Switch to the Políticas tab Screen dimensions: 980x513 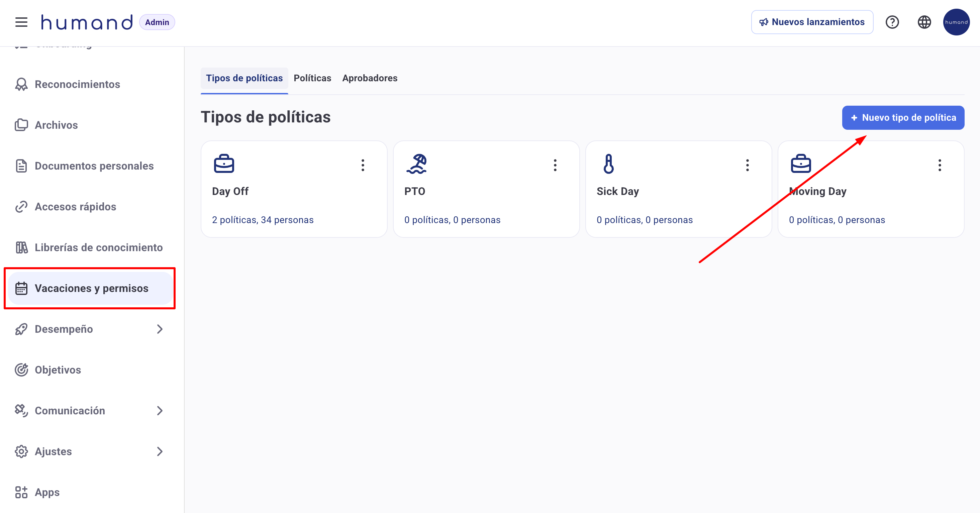pyautogui.click(x=312, y=78)
